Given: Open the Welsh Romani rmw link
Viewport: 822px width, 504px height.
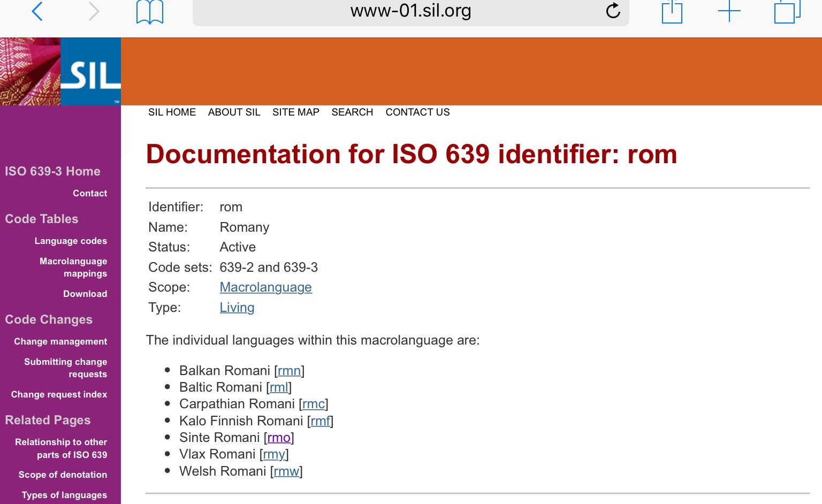Looking at the screenshot, I should (286, 471).
